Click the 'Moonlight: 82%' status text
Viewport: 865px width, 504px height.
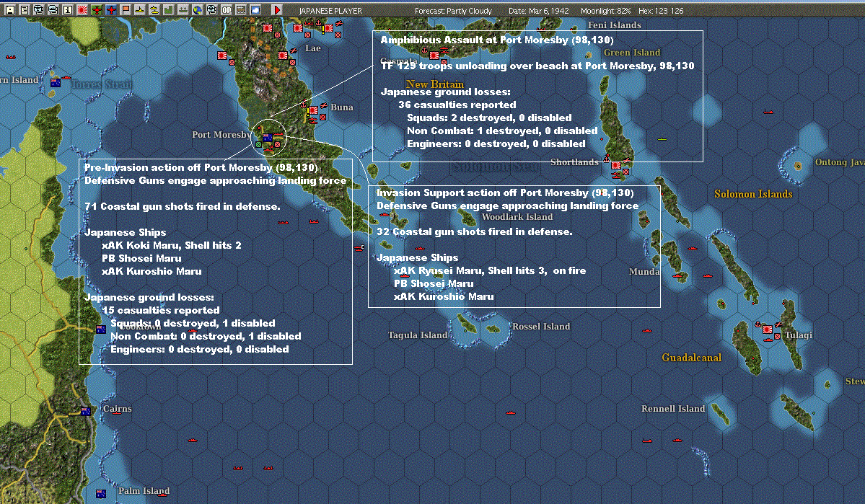point(606,11)
